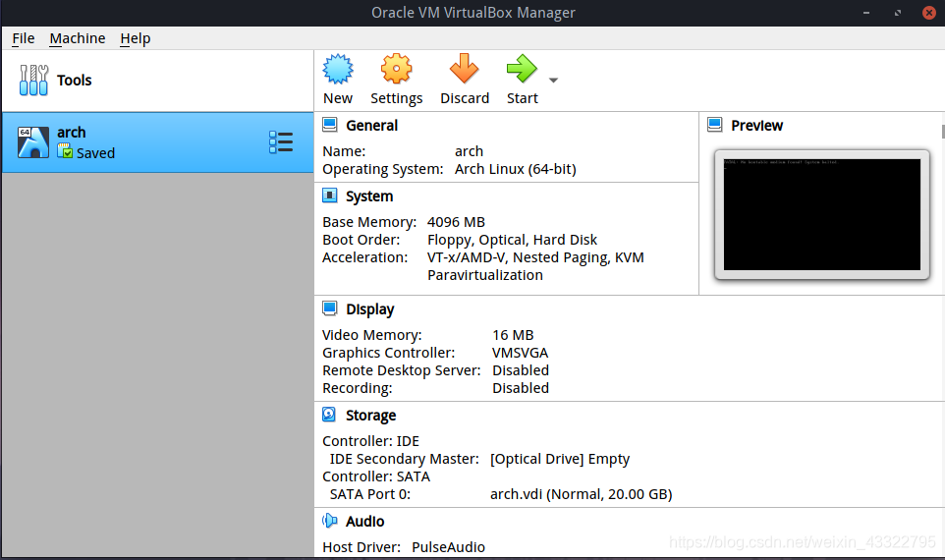Click the New toolbar label
945x560 pixels.
point(338,98)
